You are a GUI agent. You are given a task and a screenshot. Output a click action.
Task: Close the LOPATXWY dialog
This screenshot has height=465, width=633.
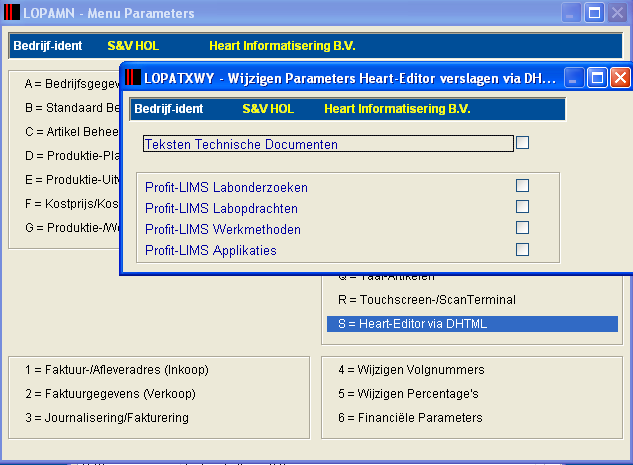coord(620,78)
